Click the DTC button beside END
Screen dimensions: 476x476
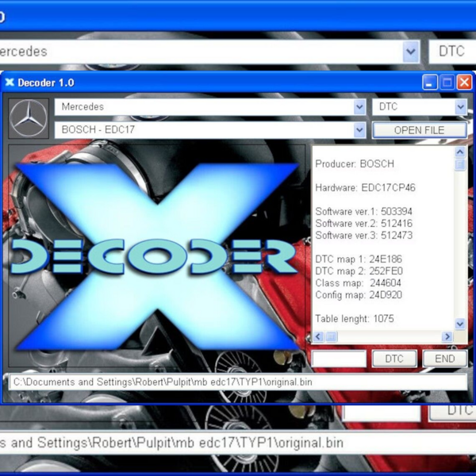click(394, 359)
